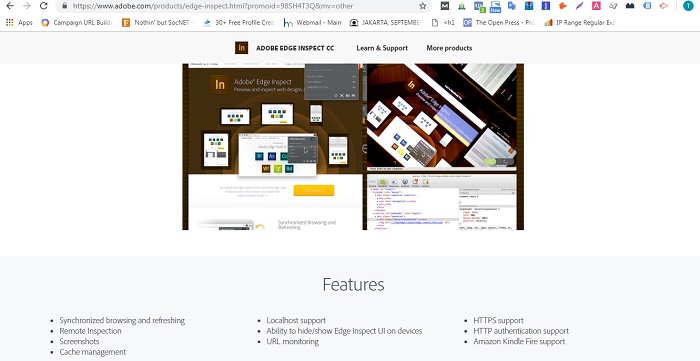Viewport: 700px width, 361px height.
Task: Open the Learn & Support menu
Action: point(382,48)
